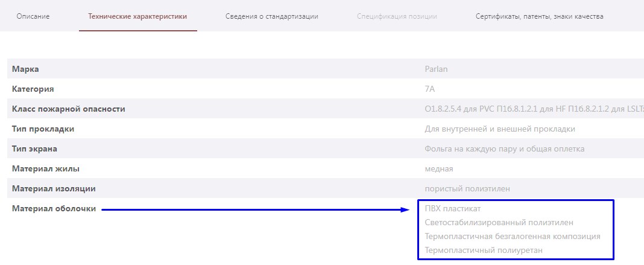Click the Марка row label
Image resolution: width=644 pixels, height=265 pixels.
click(x=25, y=69)
